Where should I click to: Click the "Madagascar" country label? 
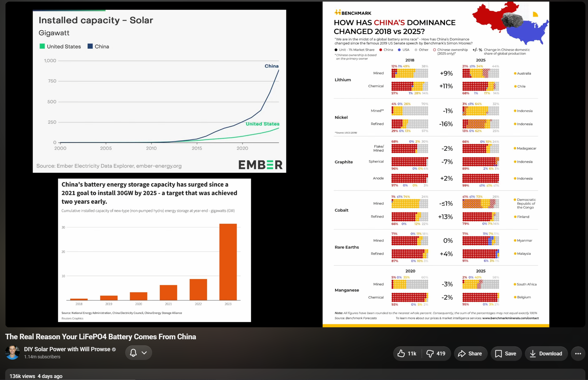point(527,148)
